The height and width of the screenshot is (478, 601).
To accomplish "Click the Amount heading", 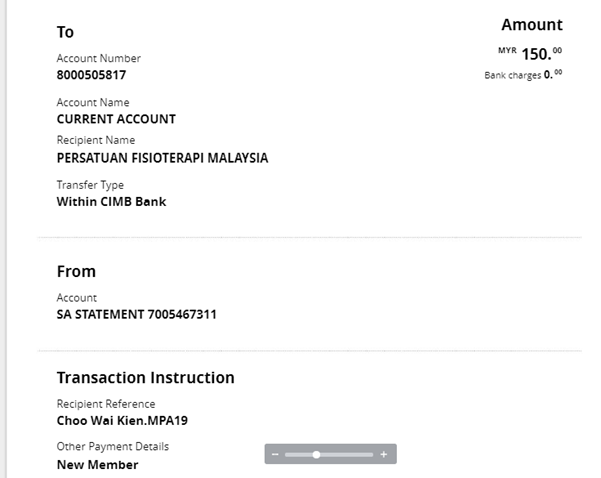I will 531,25.
